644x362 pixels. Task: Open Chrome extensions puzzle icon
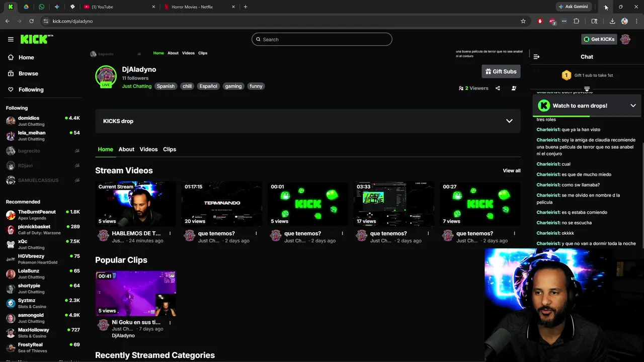tap(577, 21)
